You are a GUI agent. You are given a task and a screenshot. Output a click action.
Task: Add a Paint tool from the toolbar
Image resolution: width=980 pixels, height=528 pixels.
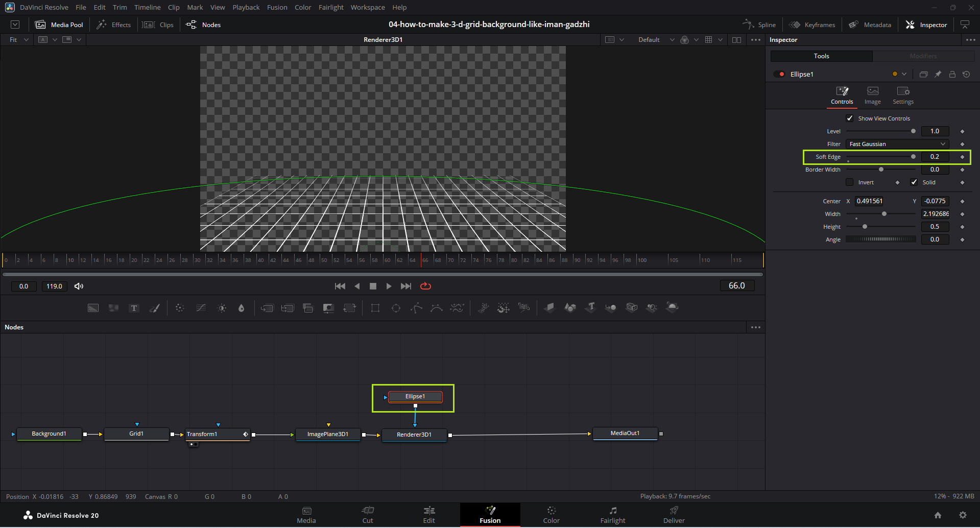pyautogui.click(x=154, y=308)
